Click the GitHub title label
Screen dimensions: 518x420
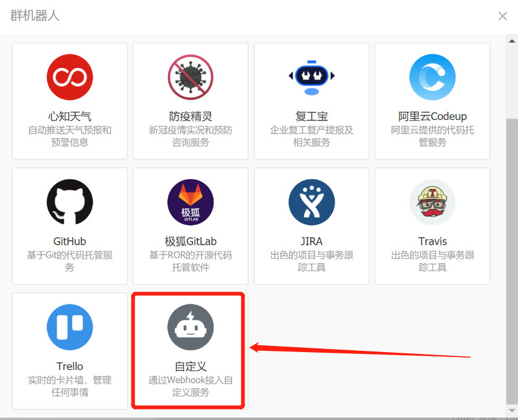click(x=70, y=241)
